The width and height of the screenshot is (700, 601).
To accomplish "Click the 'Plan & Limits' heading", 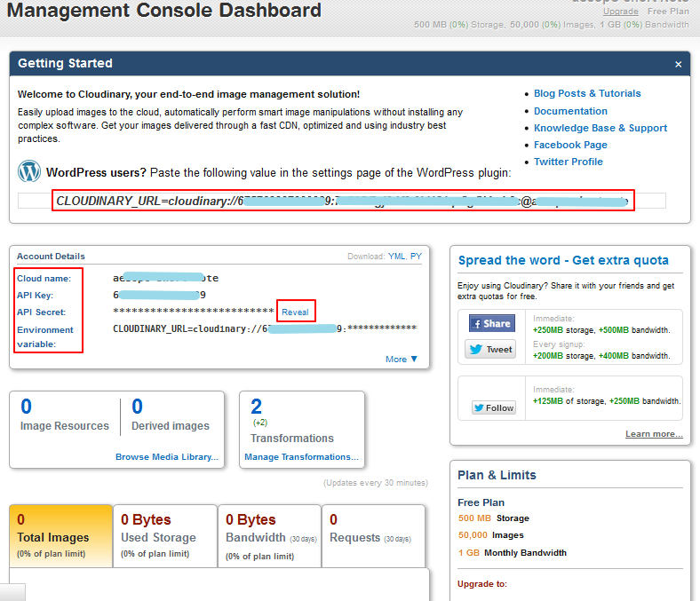I will (x=497, y=475).
